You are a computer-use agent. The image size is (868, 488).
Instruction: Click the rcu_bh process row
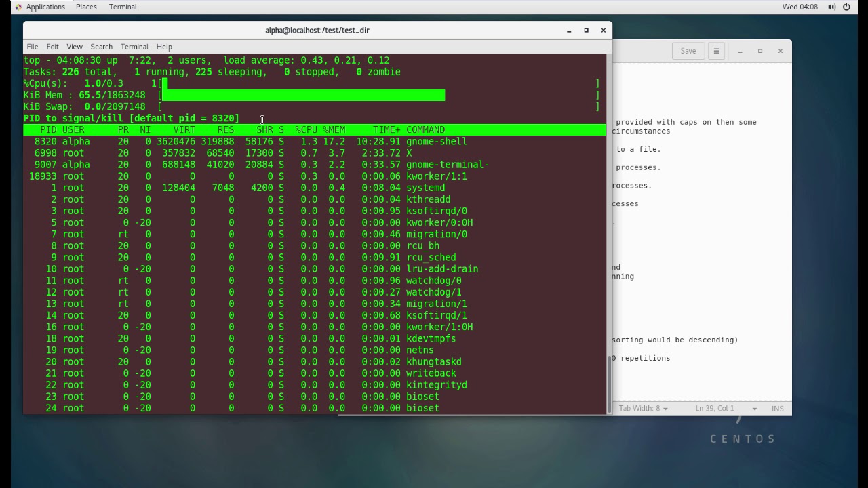pos(315,245)
